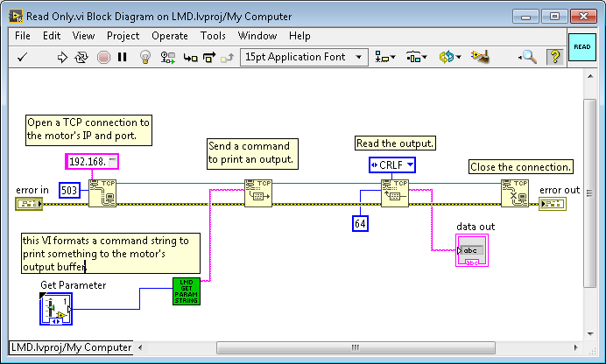The image size is (606, 364).
Task: Click the Search magnifier icon
Action: coord(528,57)
